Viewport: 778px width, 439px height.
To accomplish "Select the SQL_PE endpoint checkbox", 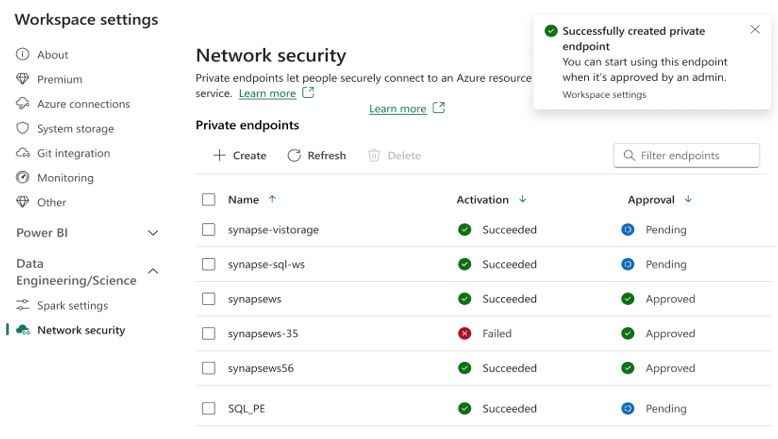I will pos(208,409).
